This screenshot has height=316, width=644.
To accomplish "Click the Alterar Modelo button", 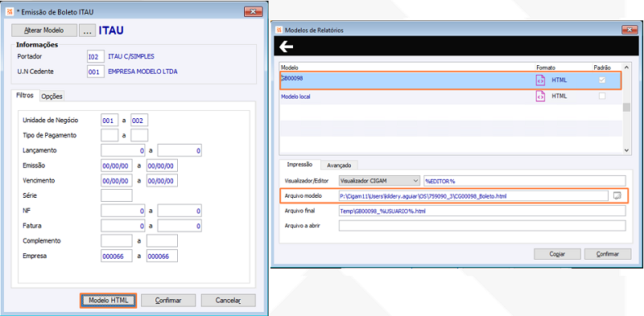I will click(x=44, y=31).
